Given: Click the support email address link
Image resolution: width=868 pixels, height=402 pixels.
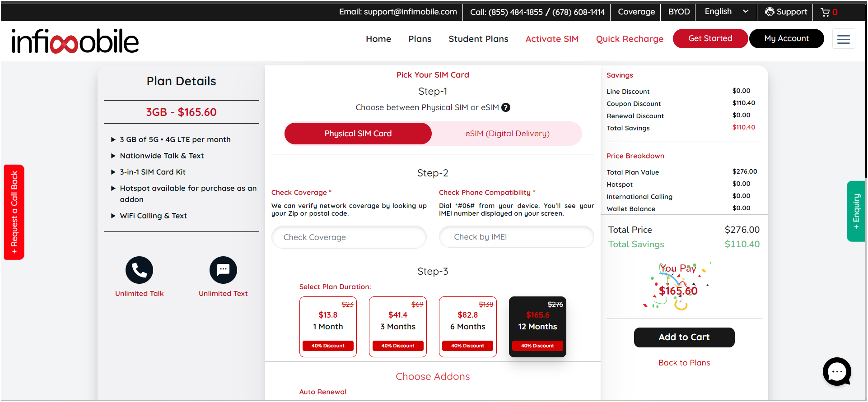Looking at the screenshot, I should click(410, 12).
